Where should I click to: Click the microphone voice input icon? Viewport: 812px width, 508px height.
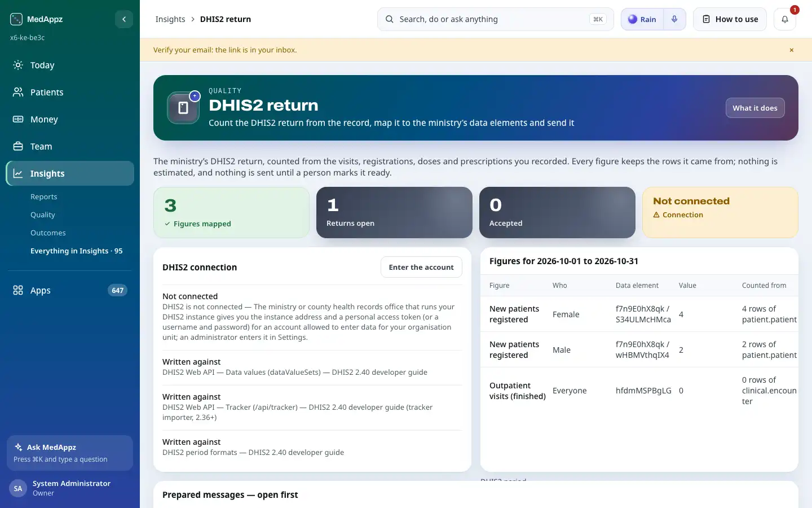[674, 19]
